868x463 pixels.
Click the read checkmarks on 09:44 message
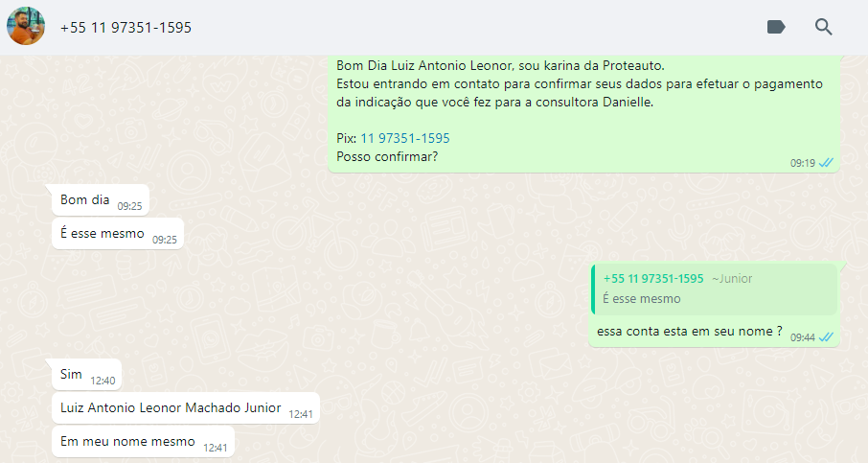point(826,337)
